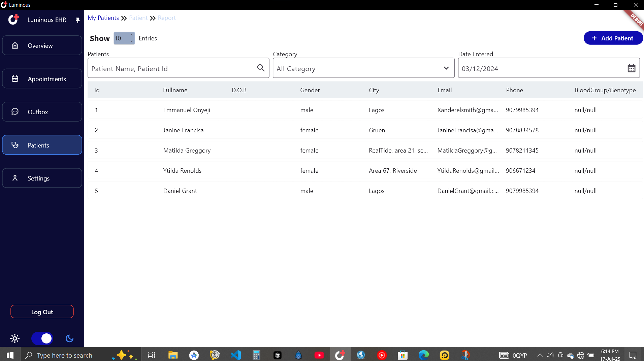Click the Add Patient button
The height and width of the screenshot is (361, 644).
tap(613, 38)
